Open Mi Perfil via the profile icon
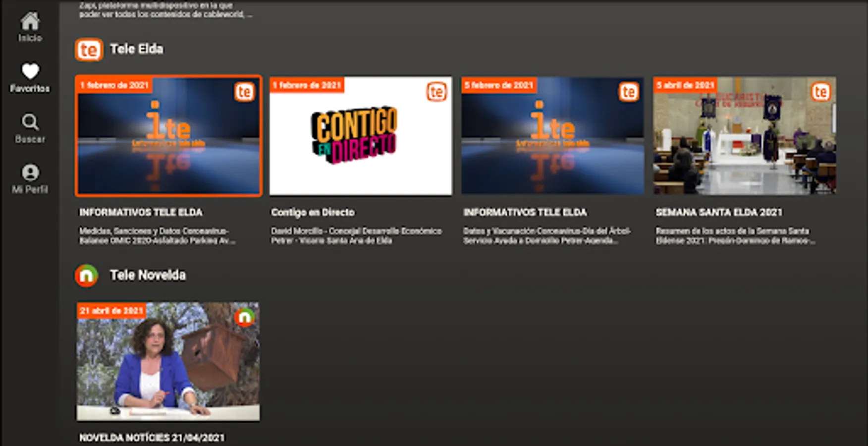Image resolution: width=868 pixels, height=446 pixels. pos(30,172)
